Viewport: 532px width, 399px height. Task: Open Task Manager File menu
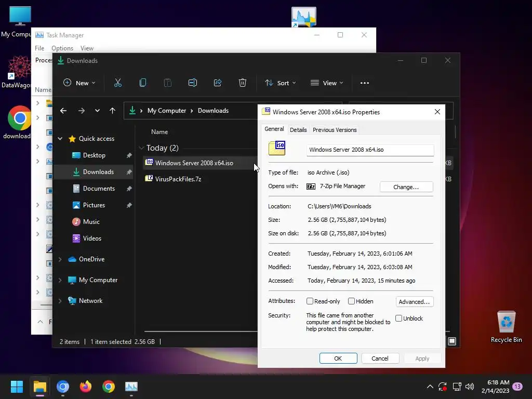point(39,48)
